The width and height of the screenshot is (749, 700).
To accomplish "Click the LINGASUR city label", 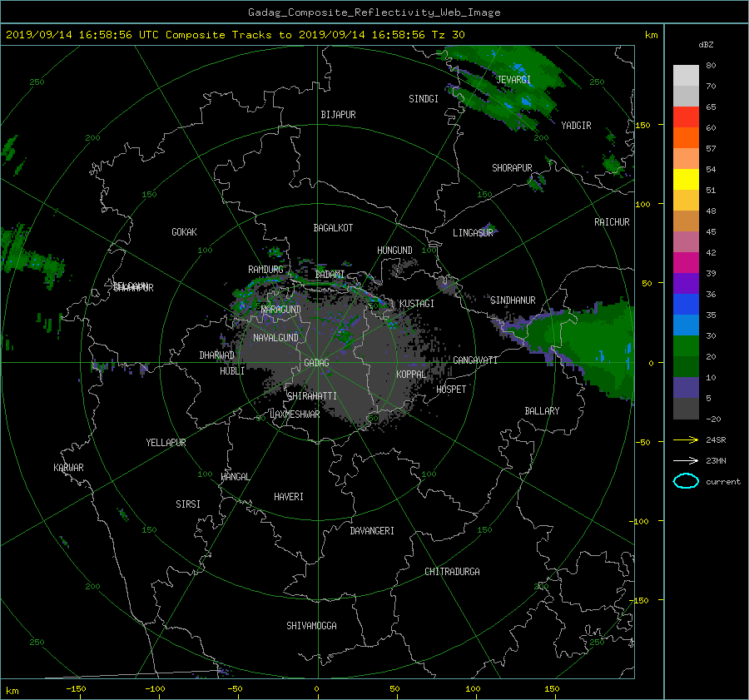I will [473, 233].
